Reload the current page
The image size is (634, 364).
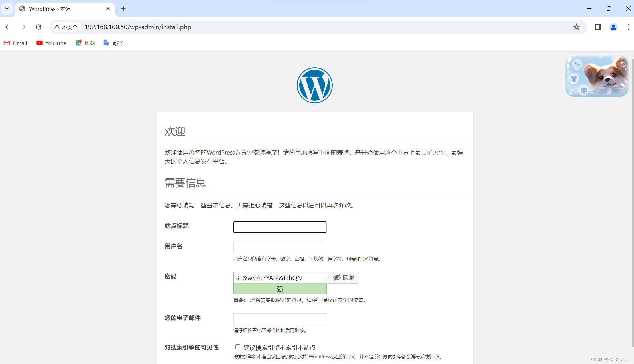pos(39,27)
